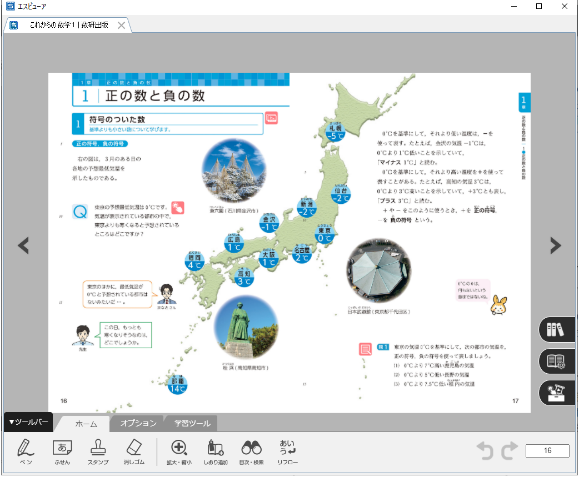Screen dimensions: 579x477
Task: Select the ふせん sticky note tool
Action: coord(62,451)
